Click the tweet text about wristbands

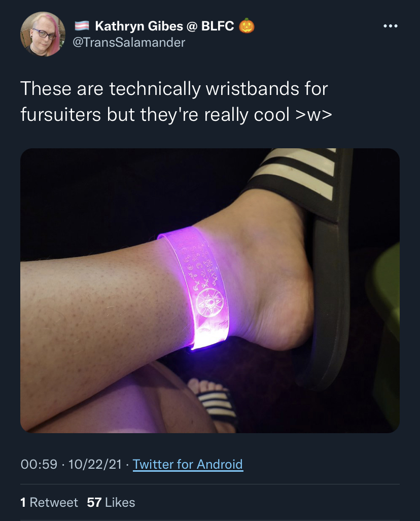point(176,102)
